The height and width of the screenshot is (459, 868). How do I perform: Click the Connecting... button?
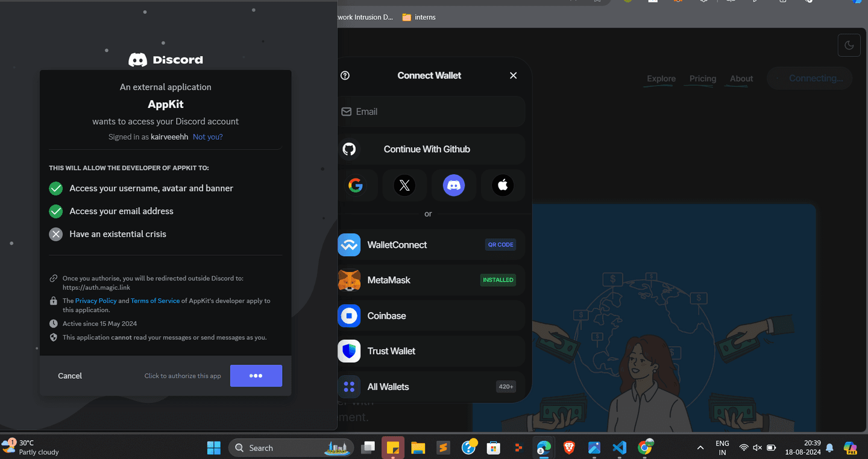[810, 78]
